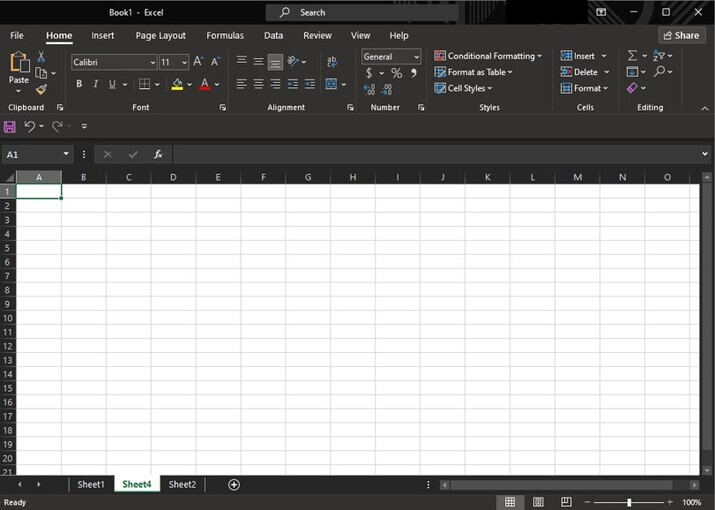Click the Paste clipboard icon
The image size is (715, 510).
click(19, 62)
